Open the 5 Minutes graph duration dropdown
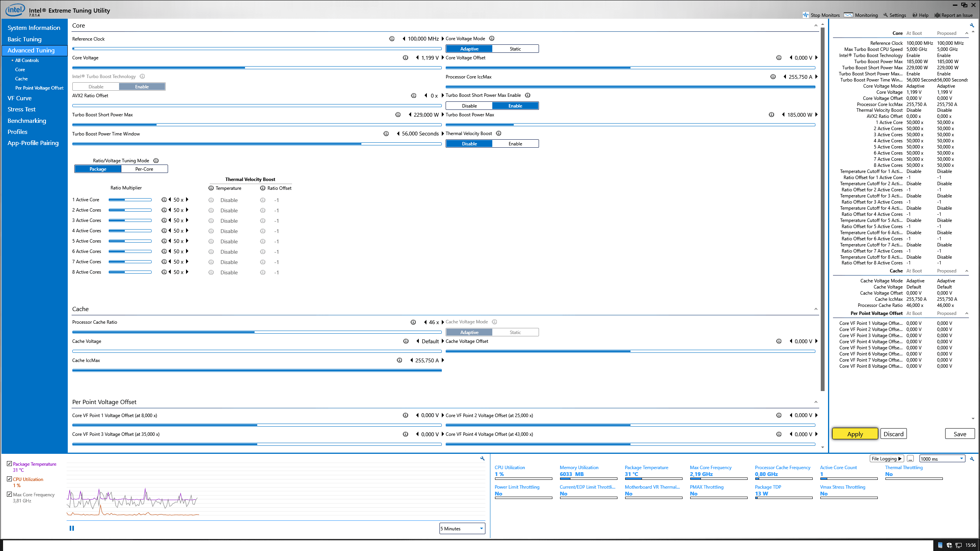980x551 pixels. click(462, 528)
